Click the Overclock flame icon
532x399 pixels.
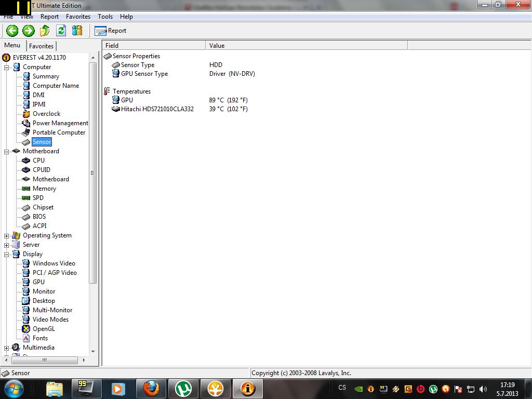pos(26,114)
